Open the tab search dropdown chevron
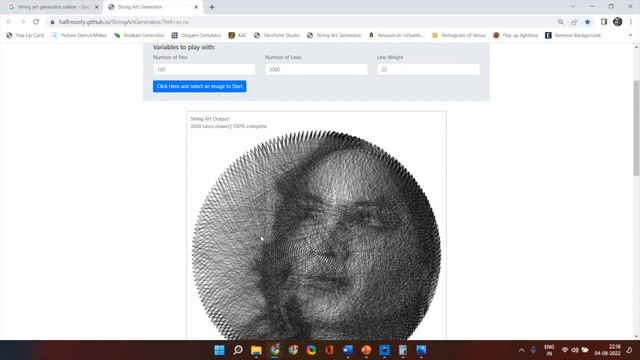Image resolution: width=640 pixels, height=360 pixels. (x=573, y=7)
